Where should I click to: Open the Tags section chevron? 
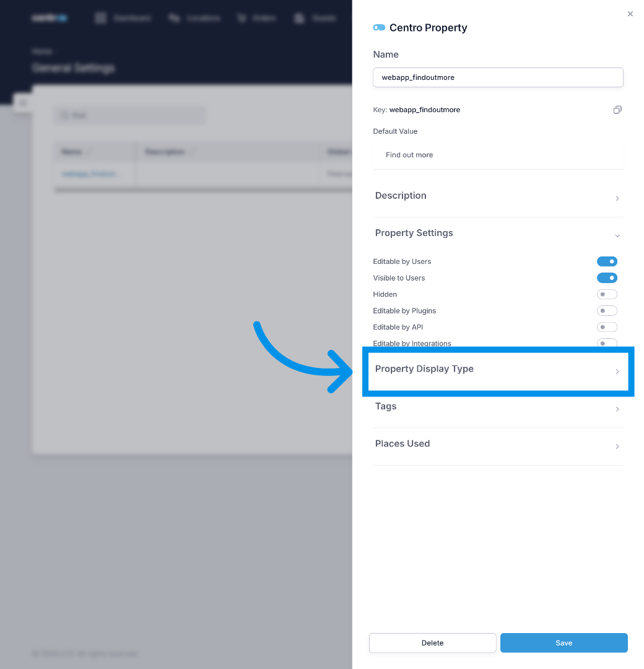pos(617,409)
